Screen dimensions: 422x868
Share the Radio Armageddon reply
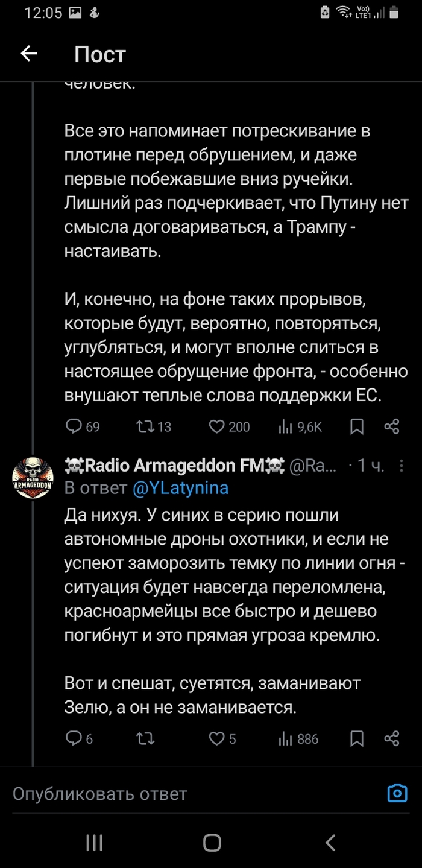click(392, 738)
